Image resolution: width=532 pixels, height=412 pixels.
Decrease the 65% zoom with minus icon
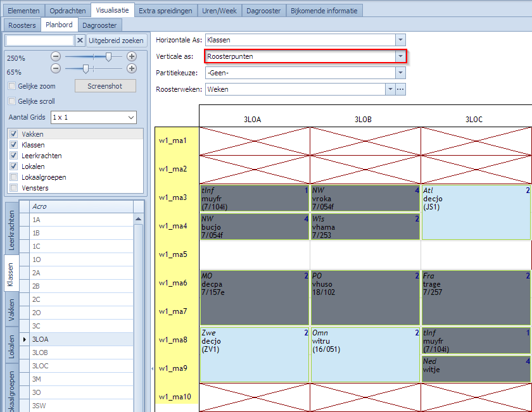(56, 69)
